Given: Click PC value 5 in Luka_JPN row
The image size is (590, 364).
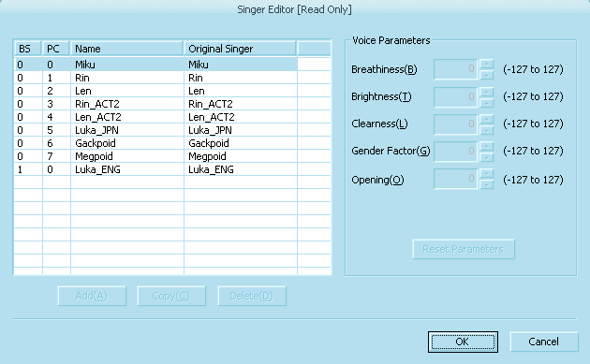Looking at the screenshot, I should coord(50,130).
